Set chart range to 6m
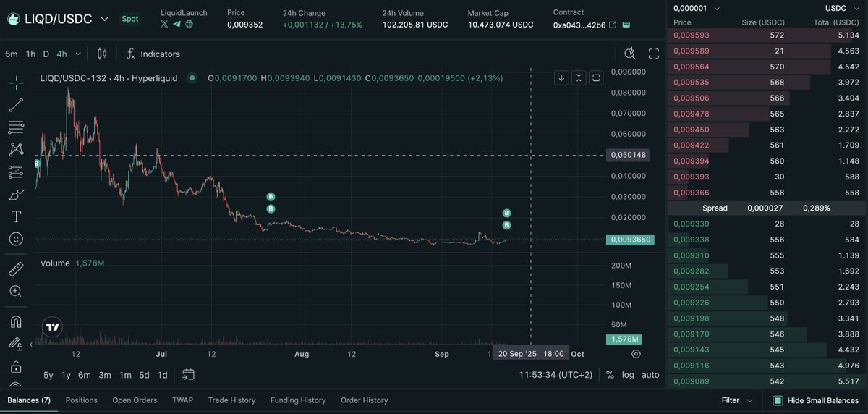Viewport: 868px width, 414px height. tap(85, 375)
